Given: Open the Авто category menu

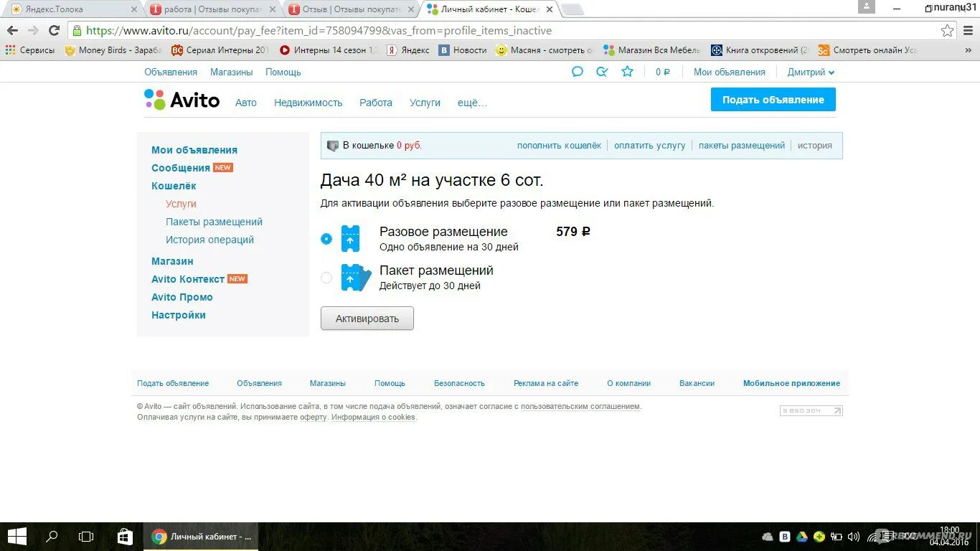Looking at the screenshot, I should coord(245,103).
